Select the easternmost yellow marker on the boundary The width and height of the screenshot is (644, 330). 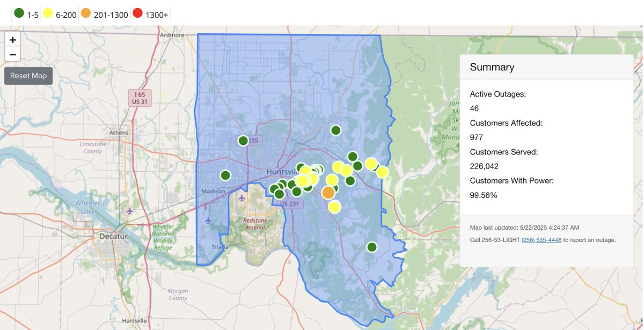tap(382, 172)
